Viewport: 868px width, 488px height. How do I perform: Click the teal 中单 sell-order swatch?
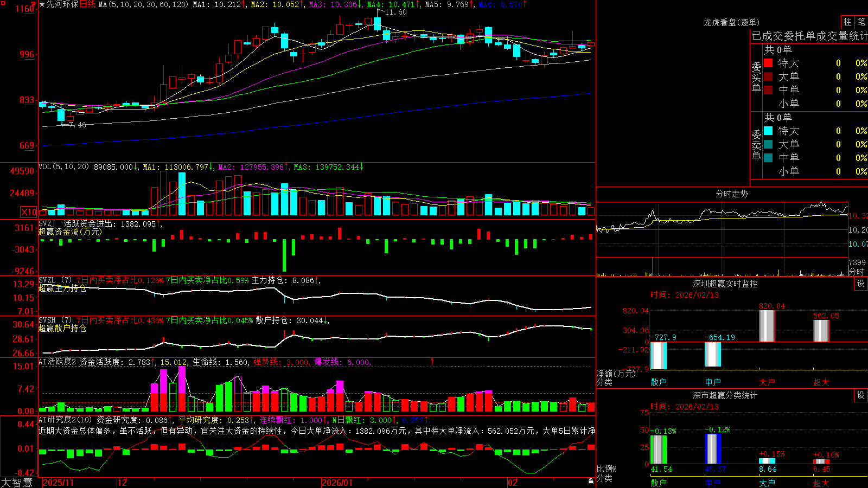pyautogui.click(x=768, y=158)
